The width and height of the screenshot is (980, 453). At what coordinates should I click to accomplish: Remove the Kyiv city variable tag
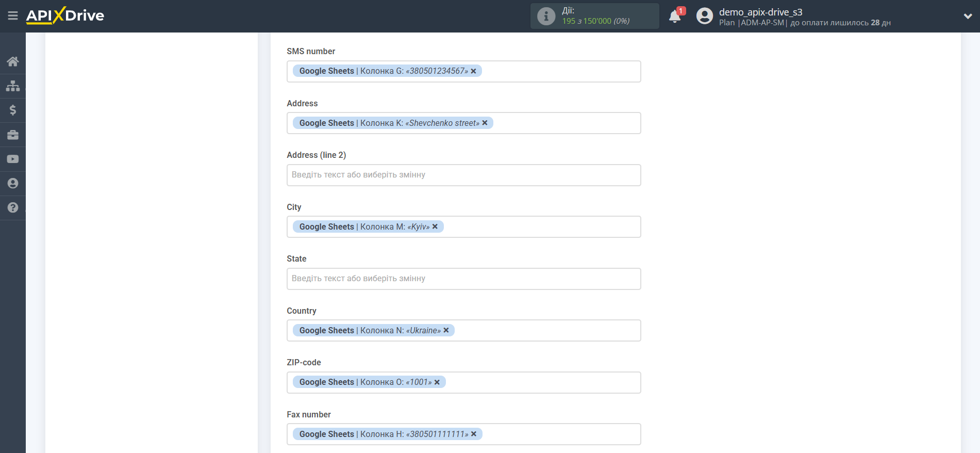pos(435,226)
